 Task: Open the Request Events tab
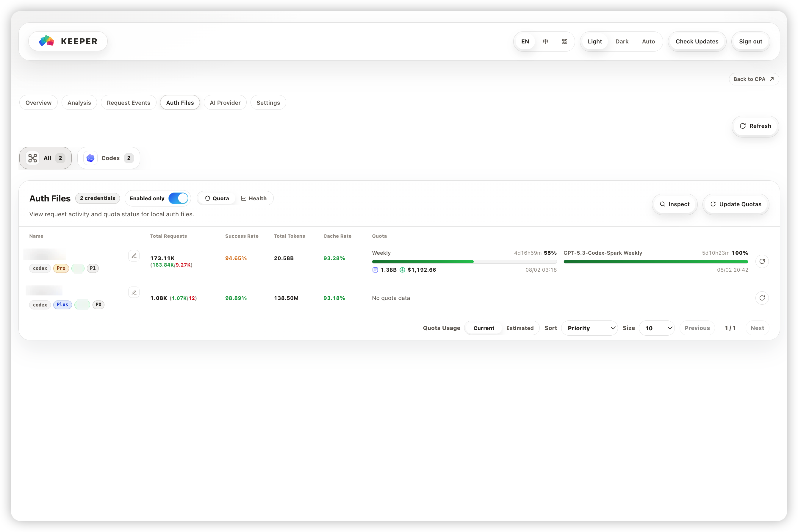(x=128, y=102)
